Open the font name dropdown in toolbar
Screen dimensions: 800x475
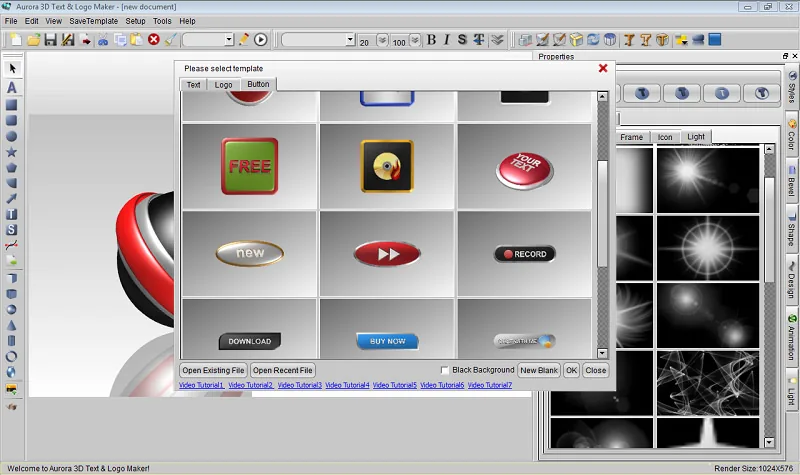(x=318, y=40)
